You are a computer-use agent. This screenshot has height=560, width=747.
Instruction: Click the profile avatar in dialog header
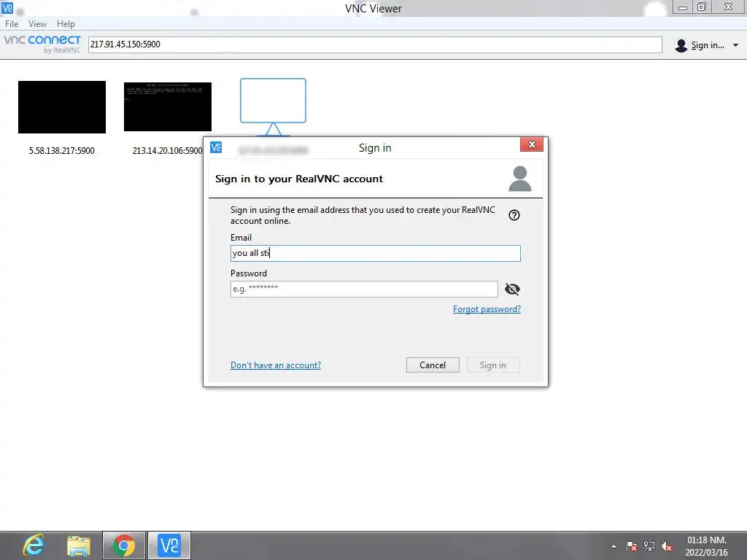pyautogui.click(x=519, y=179)
